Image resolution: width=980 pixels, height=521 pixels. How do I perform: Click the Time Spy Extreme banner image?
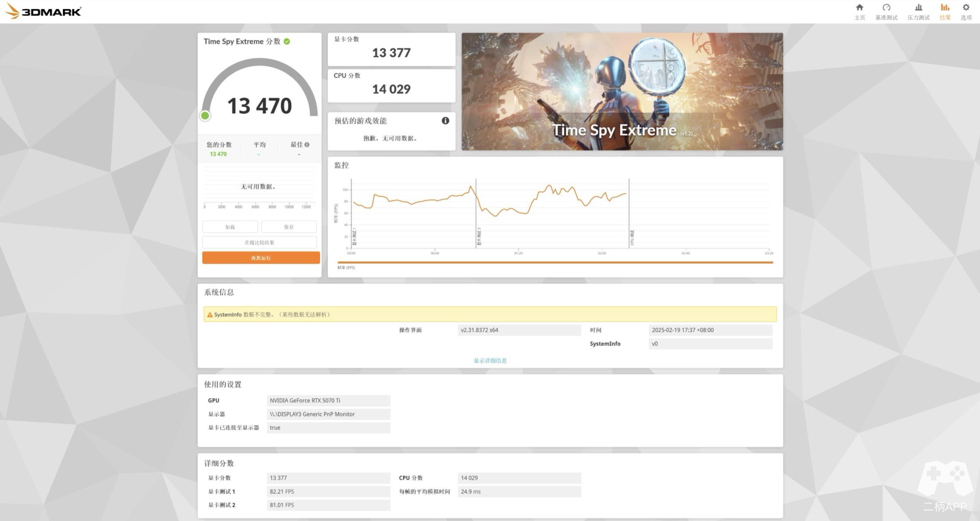(622, 91)
